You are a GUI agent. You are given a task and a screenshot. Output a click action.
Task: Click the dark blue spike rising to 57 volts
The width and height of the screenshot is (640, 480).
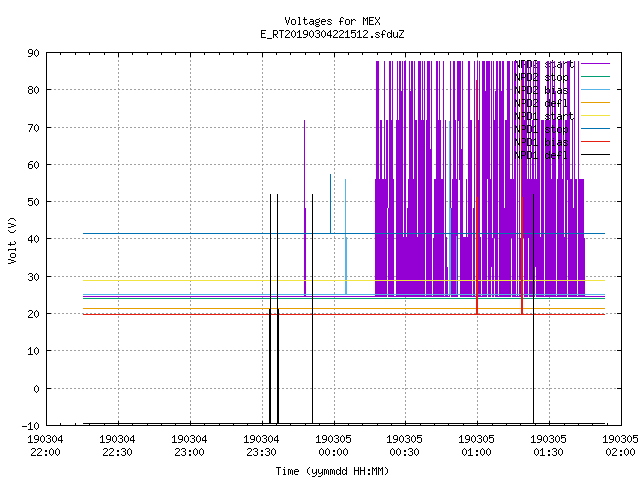331,204
